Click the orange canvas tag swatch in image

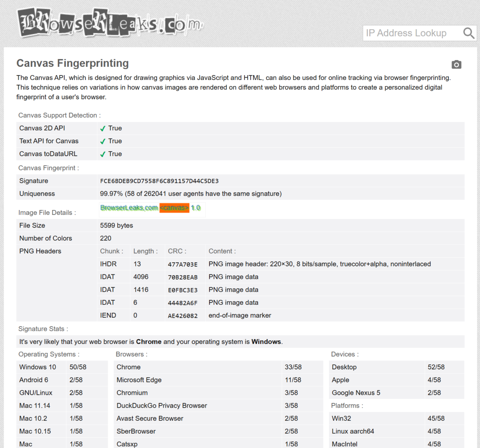[174, 208]
